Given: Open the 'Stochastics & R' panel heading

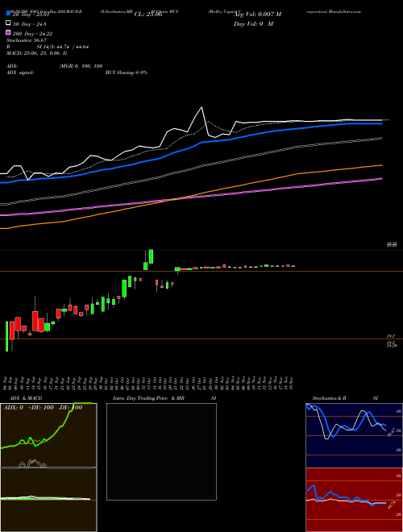Looking at the screenshot, I should pyautogui.click(x=329, y=398).
